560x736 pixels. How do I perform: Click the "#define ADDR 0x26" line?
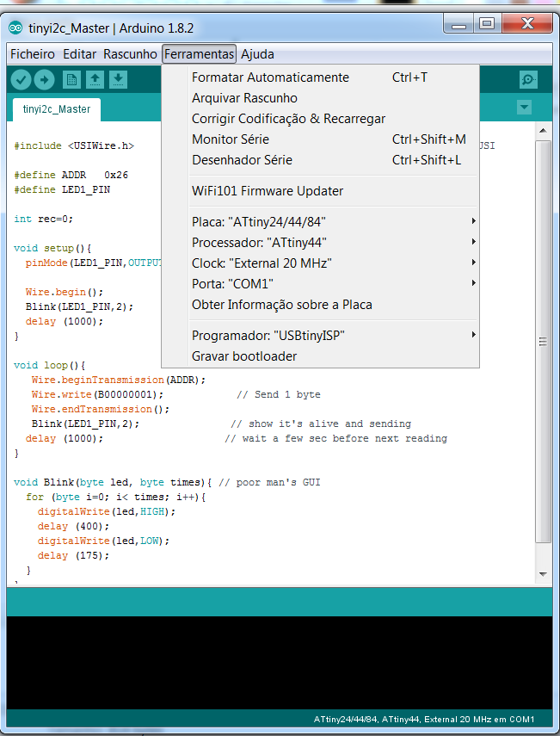click(71, 175)
